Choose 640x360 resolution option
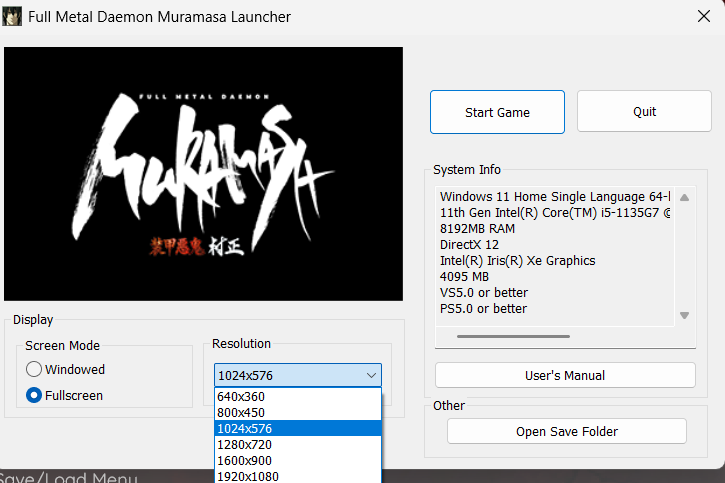Screen dimensions: 725x483 (x=298, y=397)
